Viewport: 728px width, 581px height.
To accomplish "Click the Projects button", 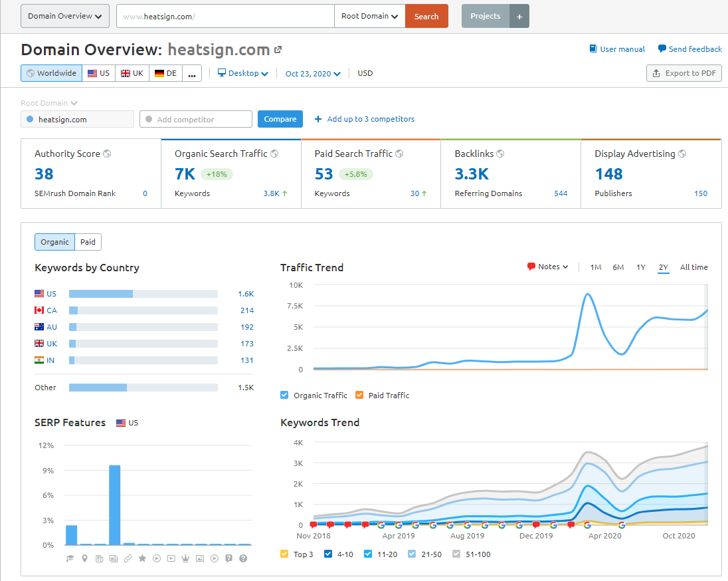I will (x=486, y=16).
